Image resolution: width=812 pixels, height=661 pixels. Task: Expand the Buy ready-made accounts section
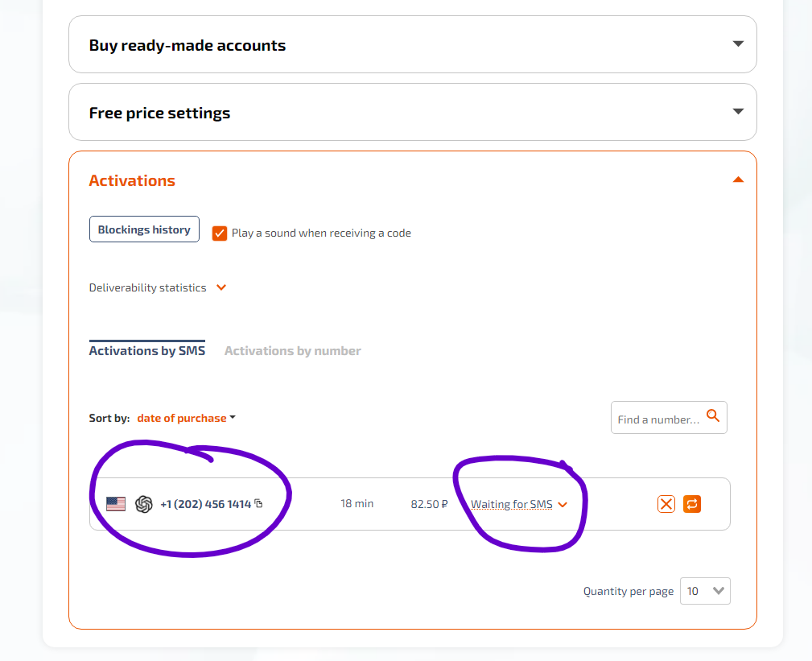tap(738, 44)
